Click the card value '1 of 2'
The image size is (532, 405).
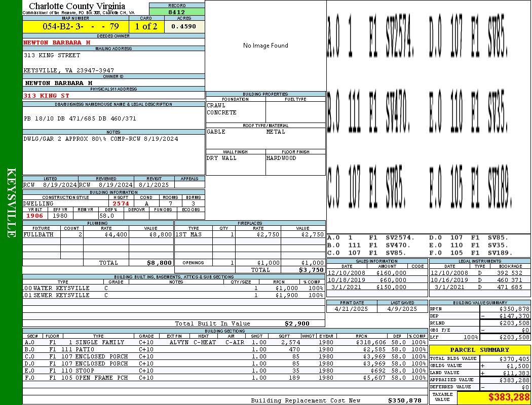[146, 26]
